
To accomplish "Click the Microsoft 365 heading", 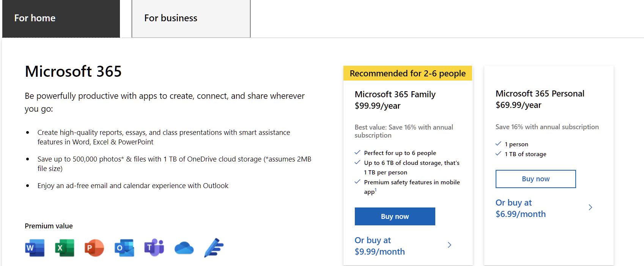I will pos(73,71).
